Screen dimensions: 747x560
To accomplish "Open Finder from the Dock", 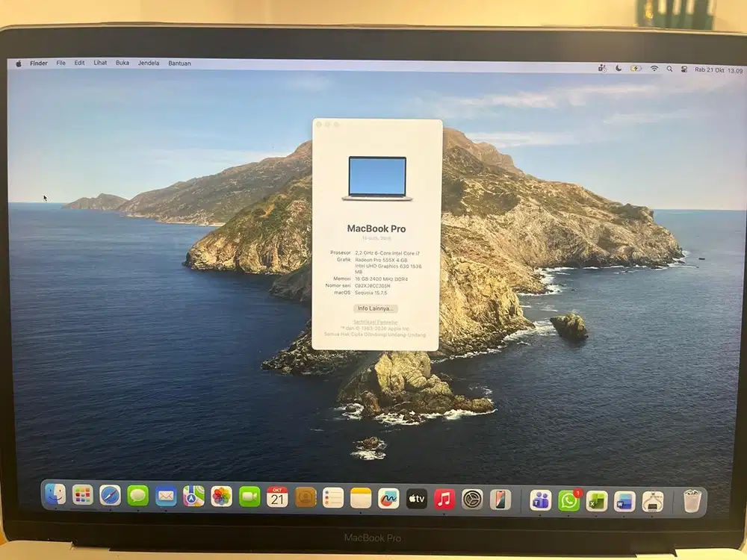I will point(55,495).
